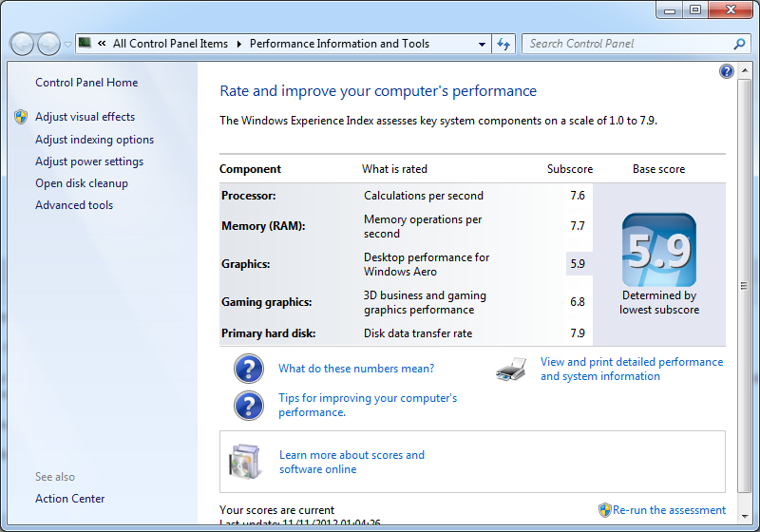
Task: Click the printer icon
Action: (511, 370)
